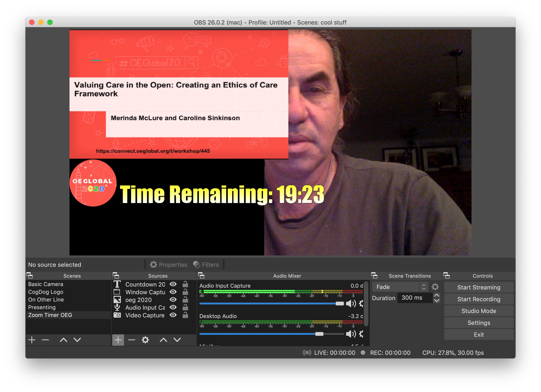This screenshot has height=392, width=541.
Task: Select the Presenting scene
Action: click(42, 307)
